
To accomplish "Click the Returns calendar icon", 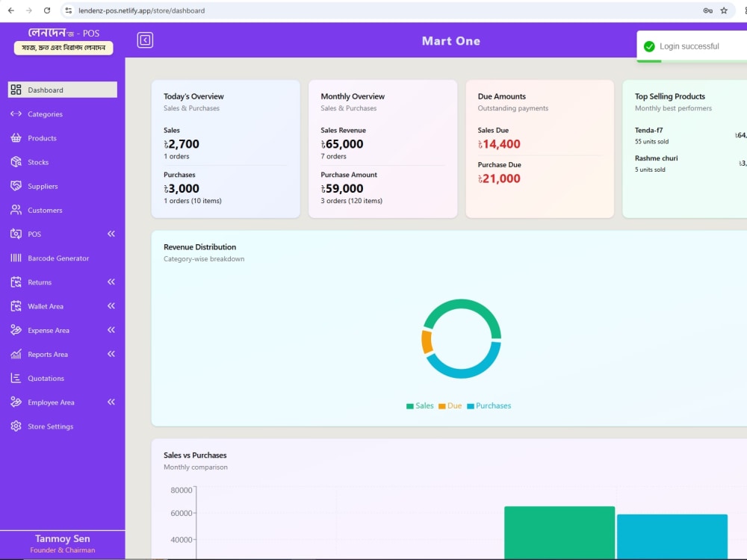I will (x=16, y=282).
